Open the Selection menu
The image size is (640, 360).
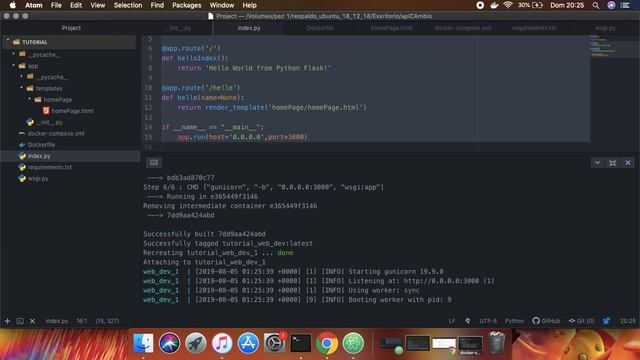point(128,5)
